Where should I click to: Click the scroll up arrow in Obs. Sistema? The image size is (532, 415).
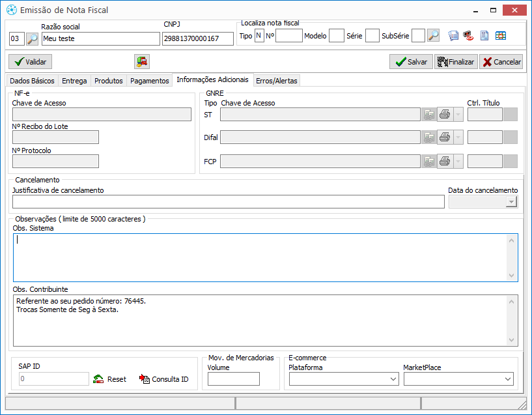pyautogui.click(x=512, y=240)
